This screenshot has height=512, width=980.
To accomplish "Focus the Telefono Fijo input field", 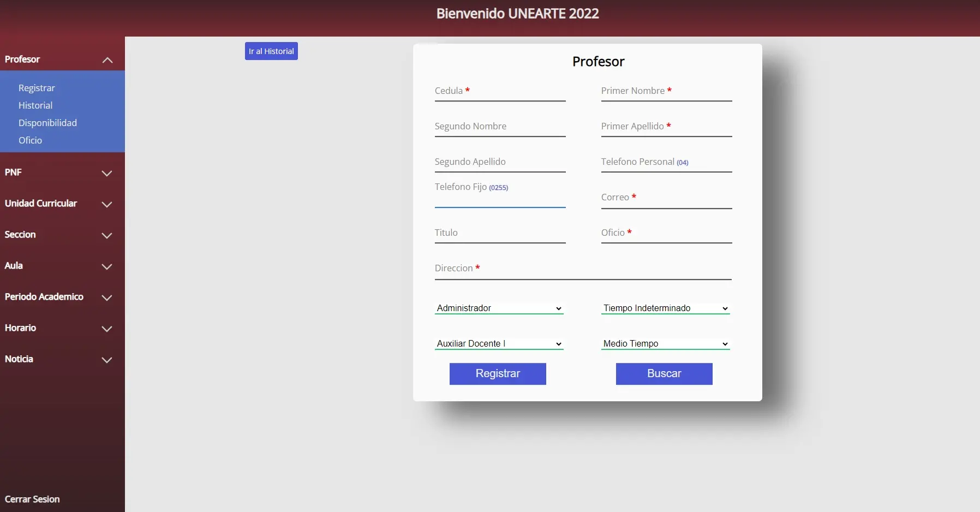I will coord(500,199).
